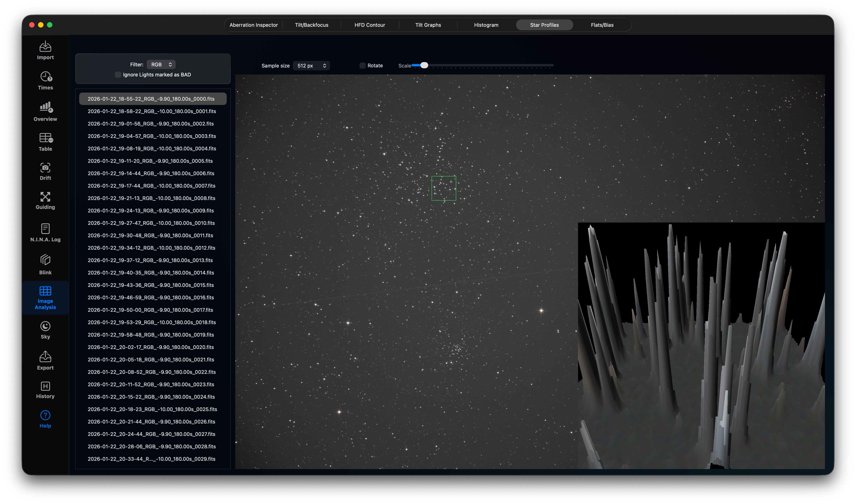Viewport: 856px width, 504px height.
Task: Open the Help question mark icon
Action: (45, 415)
